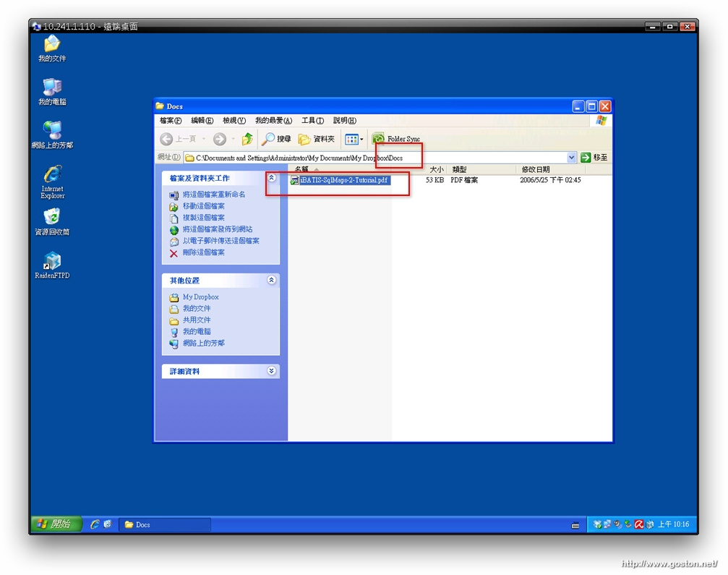The height and width of the screenshot is (575, 728).
Task: Open the RaidenFTPD desktop shortcut
Action: click(52, 262)
